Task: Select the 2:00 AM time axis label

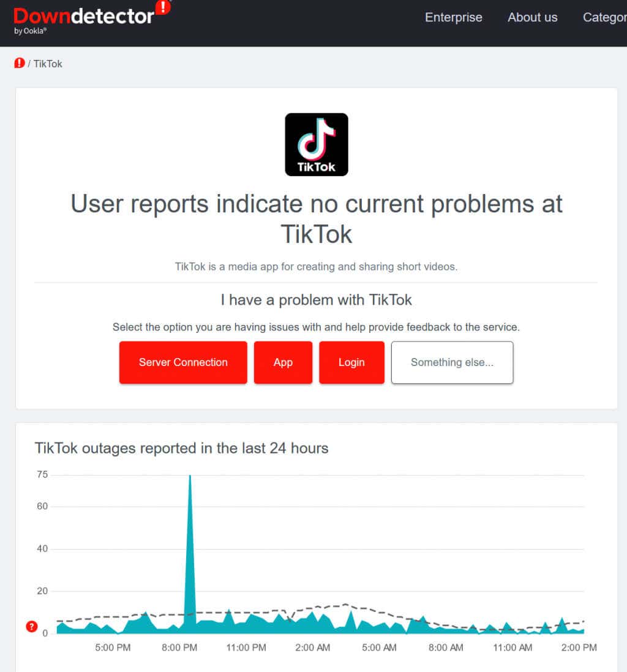Action: pyautogui.click(x=313, y=648)
